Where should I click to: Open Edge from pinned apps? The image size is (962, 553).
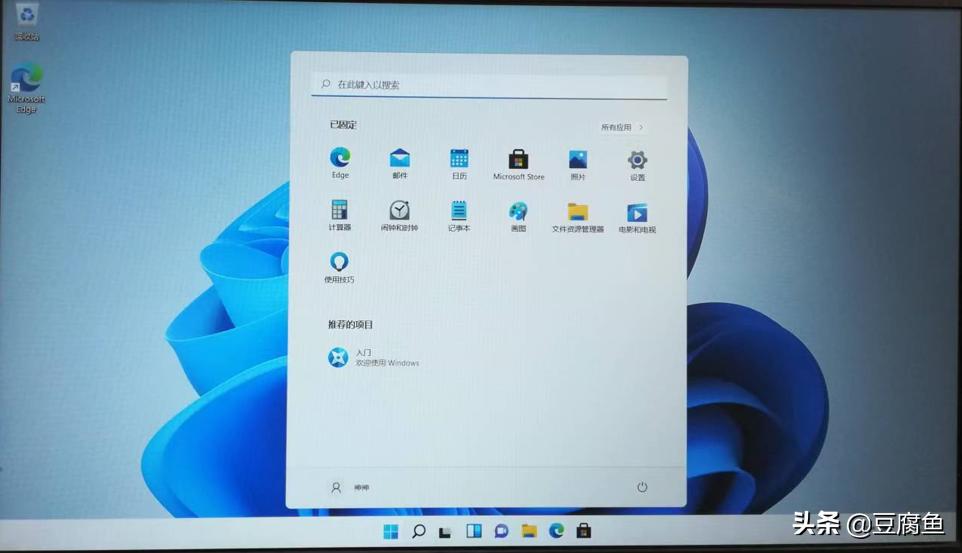tap(340, 162)
